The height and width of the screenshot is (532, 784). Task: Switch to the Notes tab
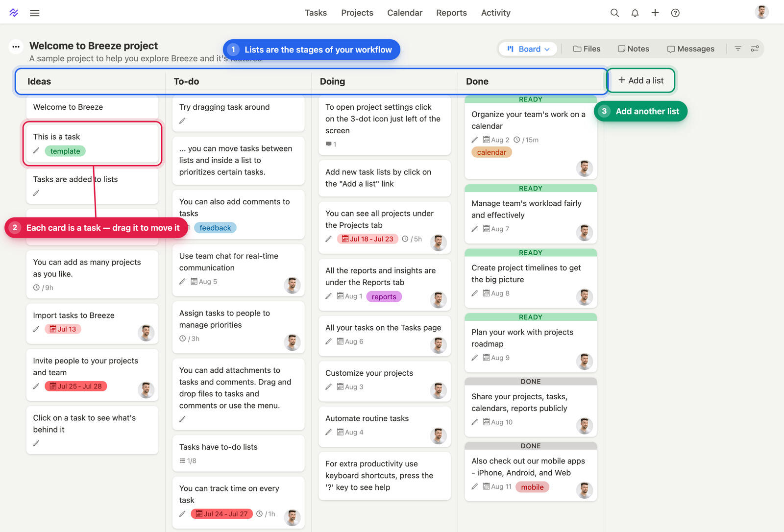pos(634,49)
